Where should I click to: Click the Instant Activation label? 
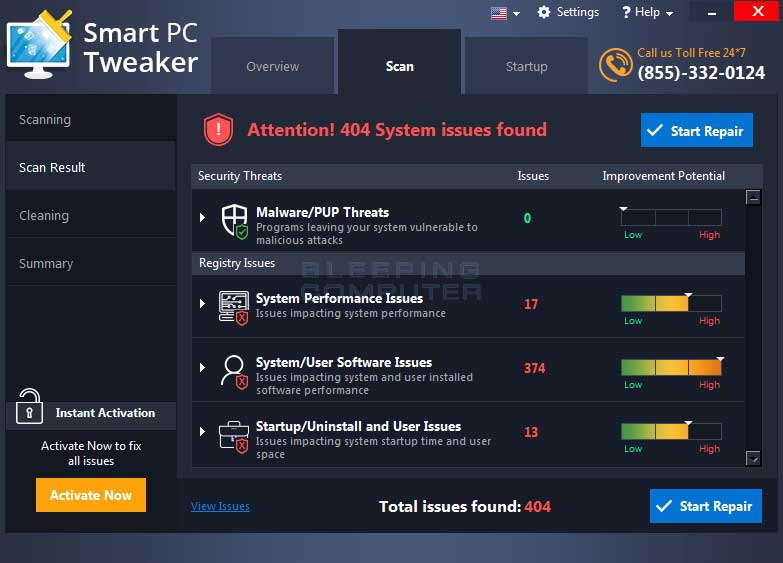point(105,413)
